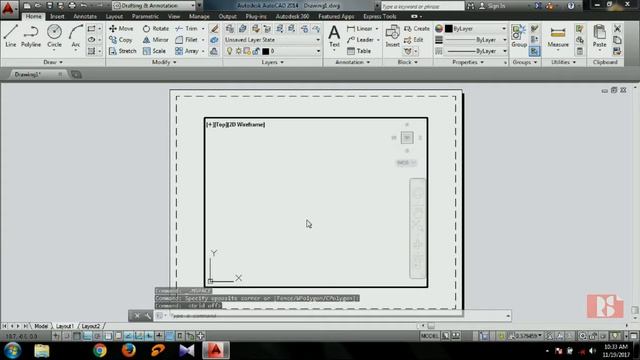Click the Move tool
The height and width of the screenshot is (360, 640).
[x=121, y=29]
